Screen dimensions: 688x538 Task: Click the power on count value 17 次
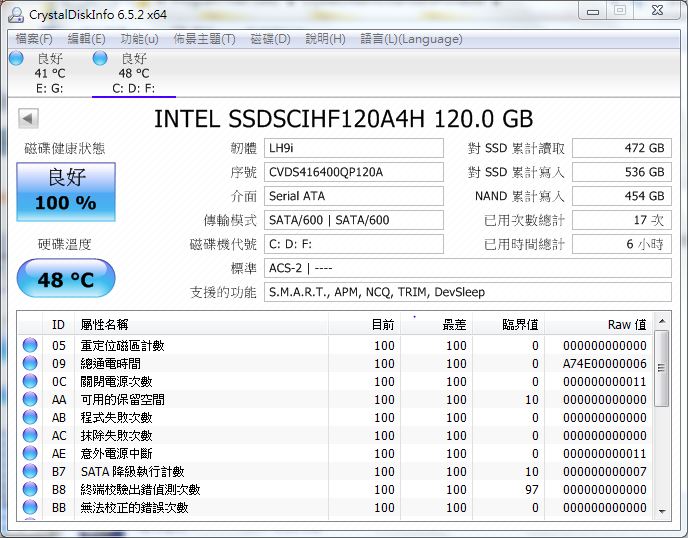[x=622, y=220]
